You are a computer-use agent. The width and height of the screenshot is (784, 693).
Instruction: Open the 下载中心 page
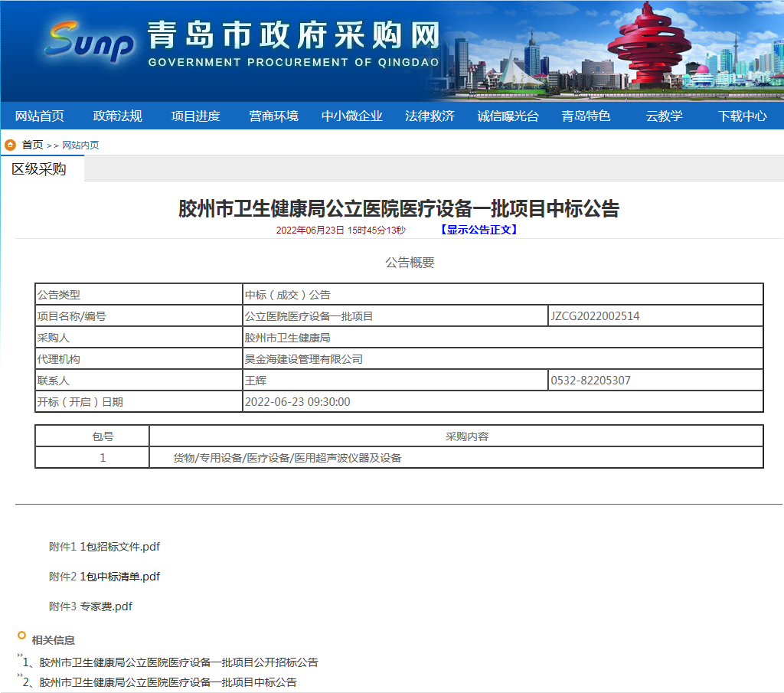point(742,116)
